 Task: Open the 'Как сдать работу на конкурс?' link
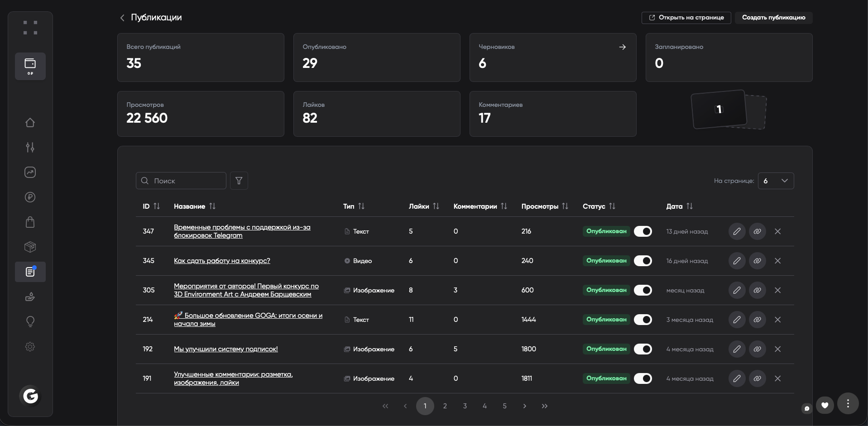[222, 261]
